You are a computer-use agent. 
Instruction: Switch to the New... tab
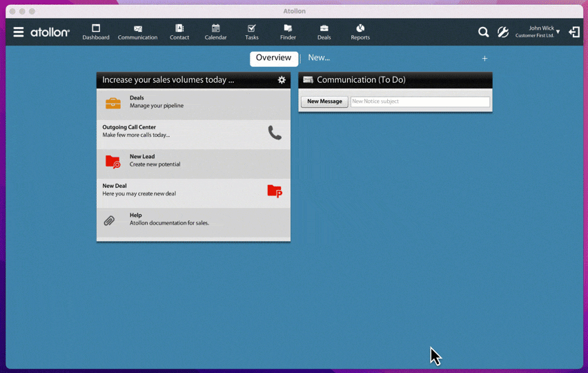(319, 58)
